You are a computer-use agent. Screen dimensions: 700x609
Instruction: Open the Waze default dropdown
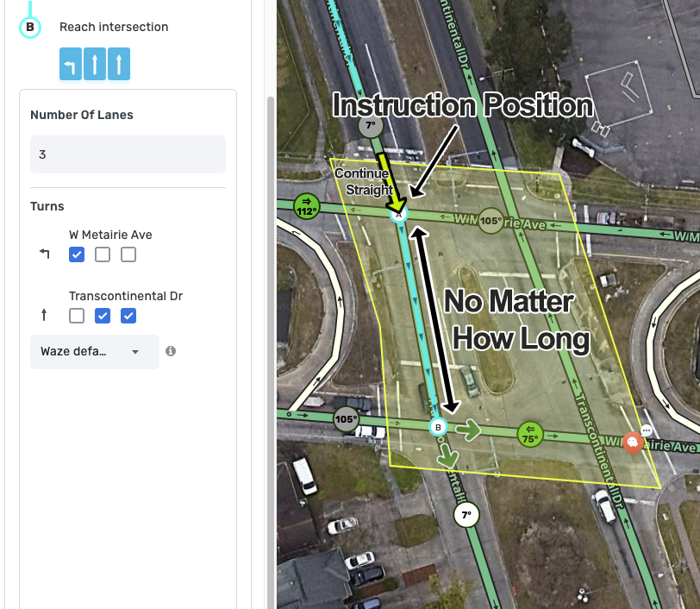coord(95,352)
